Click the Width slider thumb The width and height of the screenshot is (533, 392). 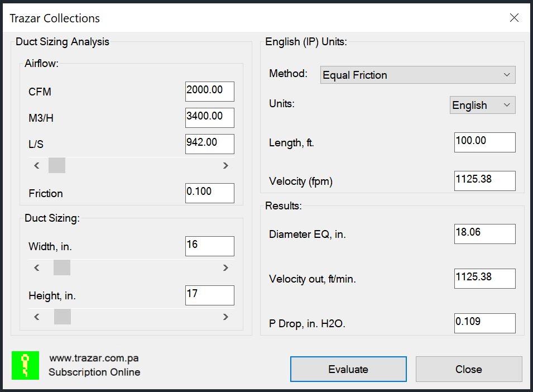coord(62,268)
